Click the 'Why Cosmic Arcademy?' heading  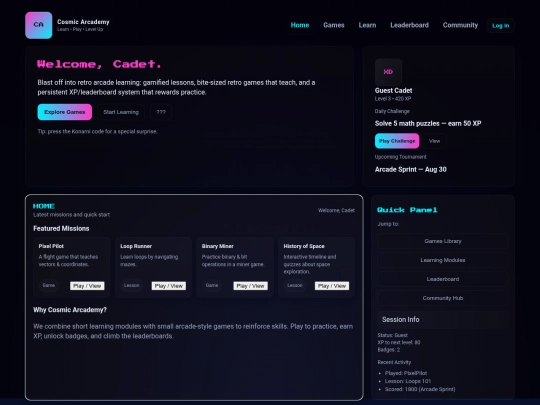[x=70, y=310]
